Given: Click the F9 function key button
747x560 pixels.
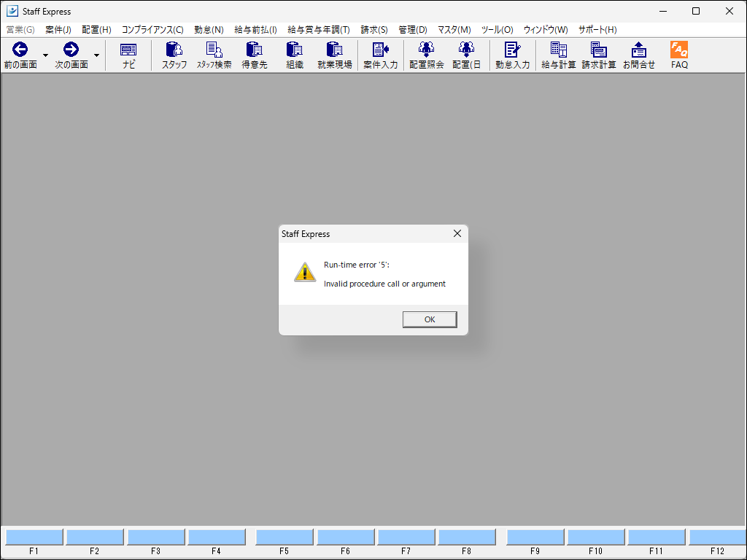Looking at the screenshot, I should pos(535,537).
